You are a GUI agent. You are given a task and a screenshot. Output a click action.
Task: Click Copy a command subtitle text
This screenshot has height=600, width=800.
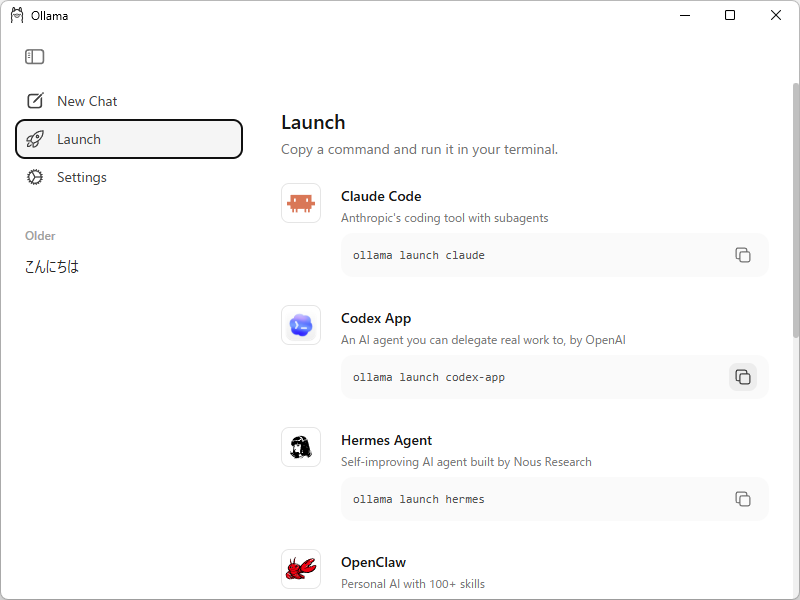(419, 149)
